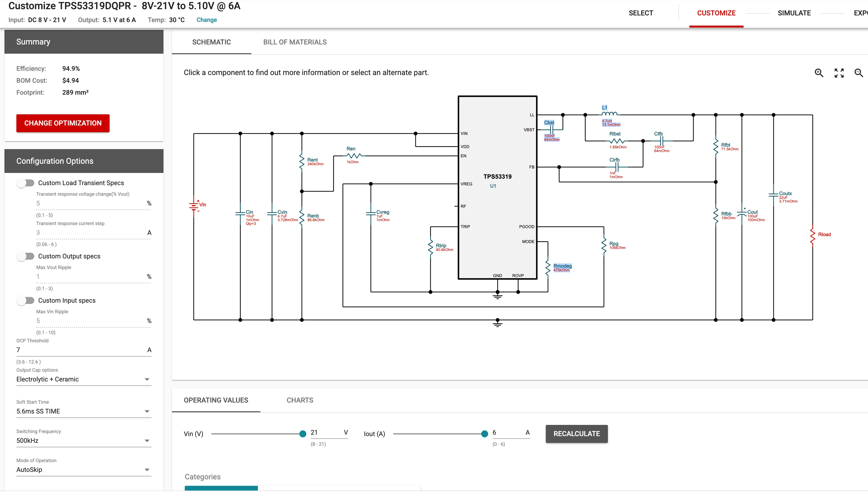The height and width of the screenshot is (497, 868).
Task: Enable Custom Output specs toggle
Action: (26, 256)
